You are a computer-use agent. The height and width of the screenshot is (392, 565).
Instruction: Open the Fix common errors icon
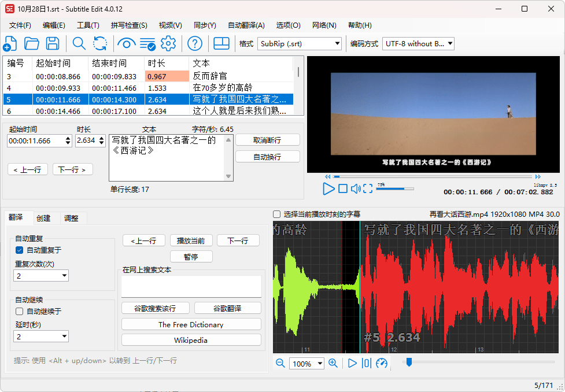147,43
